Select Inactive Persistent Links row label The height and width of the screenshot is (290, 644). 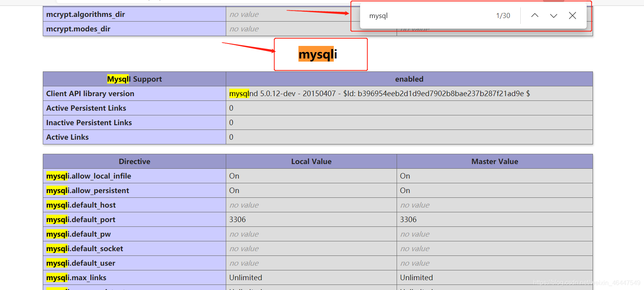coord(89,122)
